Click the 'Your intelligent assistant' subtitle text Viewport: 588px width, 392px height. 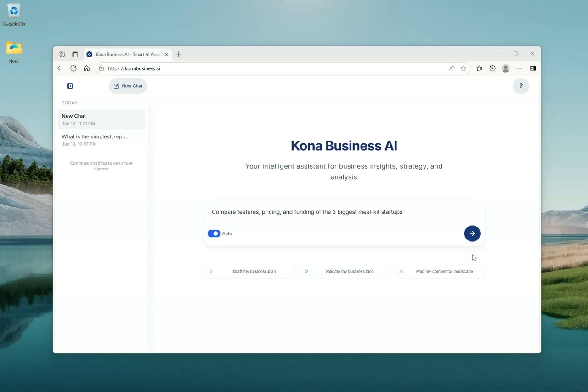tap(344, 171)
